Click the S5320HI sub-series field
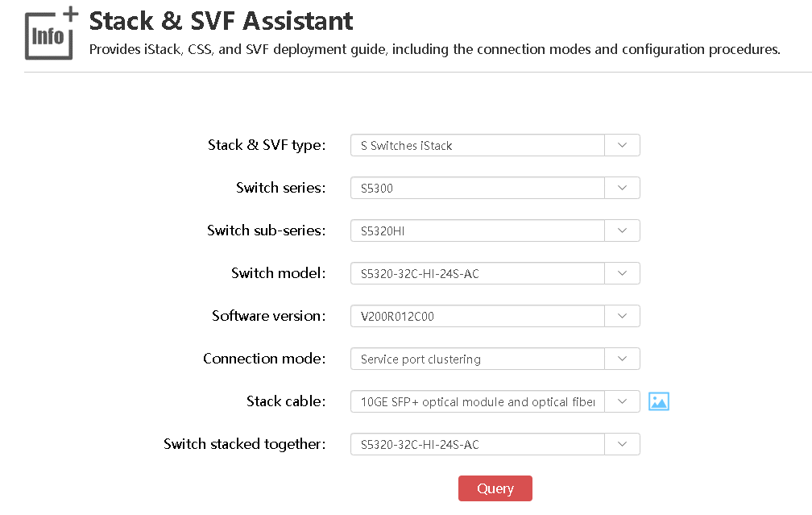 (478, 231)
